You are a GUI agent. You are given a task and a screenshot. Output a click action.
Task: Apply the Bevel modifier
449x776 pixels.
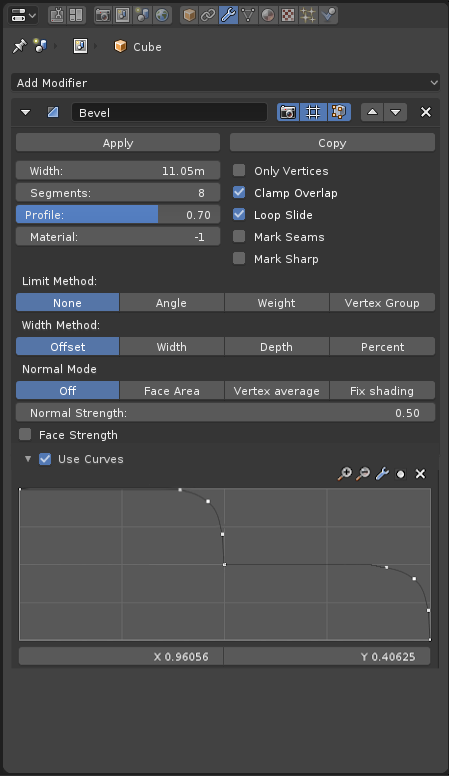118,143
